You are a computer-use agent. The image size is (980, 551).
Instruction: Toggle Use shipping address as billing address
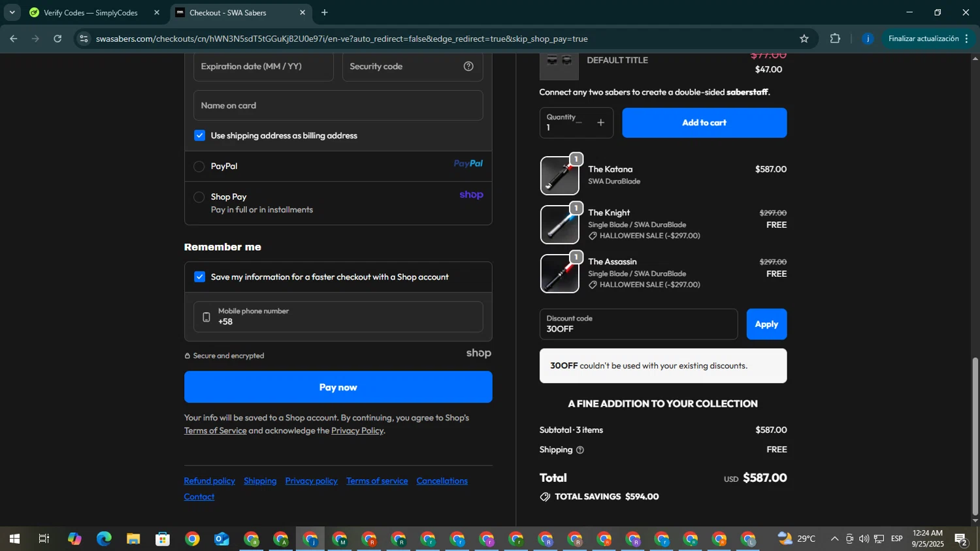tap(200, 136)
